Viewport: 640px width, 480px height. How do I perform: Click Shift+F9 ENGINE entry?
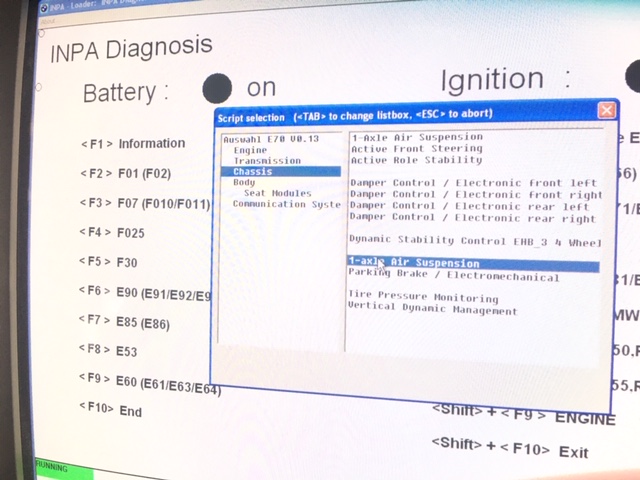[x=523, y=414]
